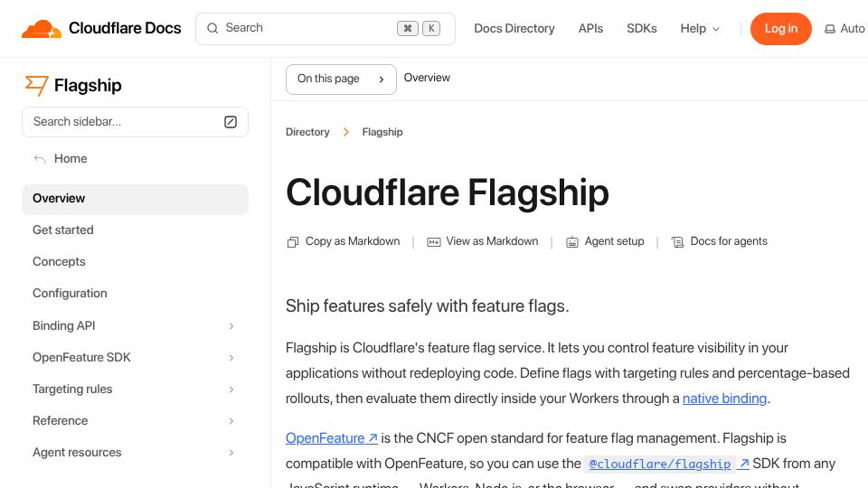Expand the Agent resources section chevron
Image resolution: width=868 pixels, height=488 pixels.
[231, 453]
